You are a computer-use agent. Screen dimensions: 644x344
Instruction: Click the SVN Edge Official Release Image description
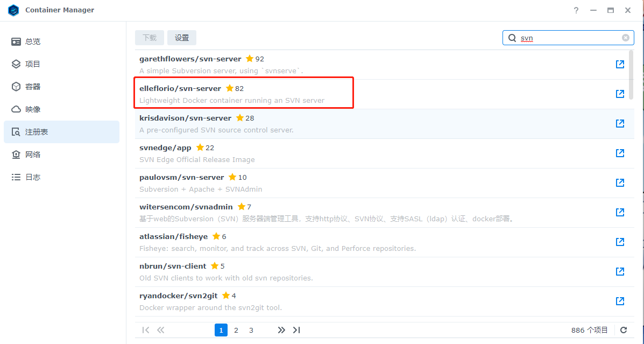point(197,159)
